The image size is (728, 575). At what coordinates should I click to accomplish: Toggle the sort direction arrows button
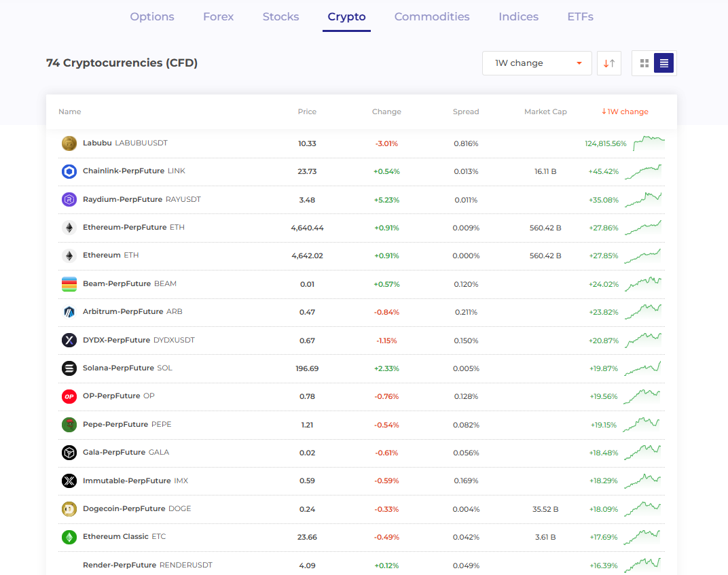[609, 63]
